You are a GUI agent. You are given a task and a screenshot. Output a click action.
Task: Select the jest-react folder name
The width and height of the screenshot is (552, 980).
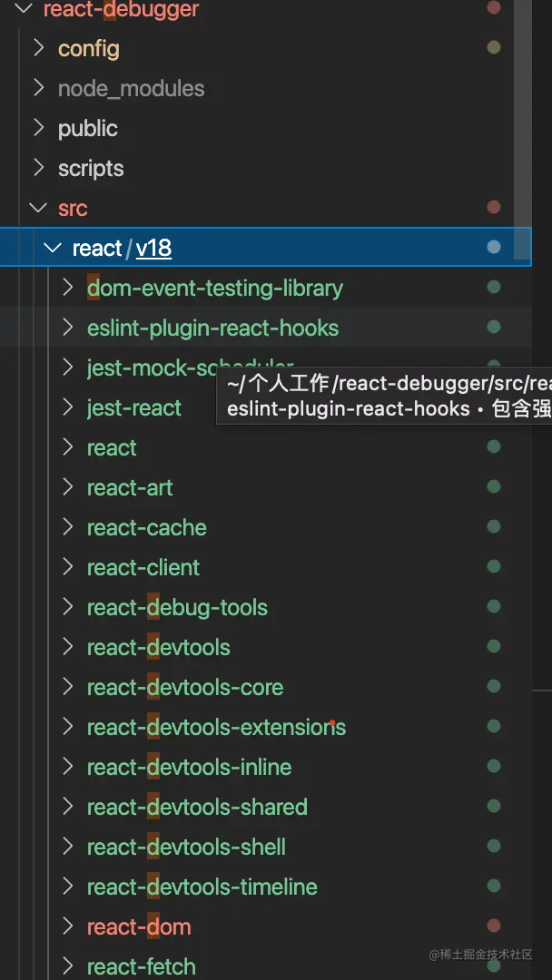coord(134,408)
